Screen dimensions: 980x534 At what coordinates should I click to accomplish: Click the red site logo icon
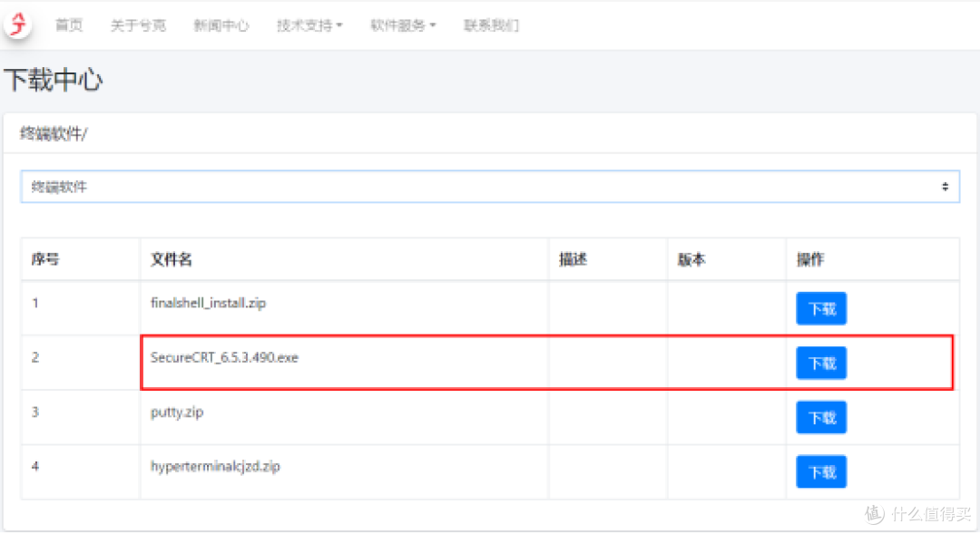(x=18, y=24)
